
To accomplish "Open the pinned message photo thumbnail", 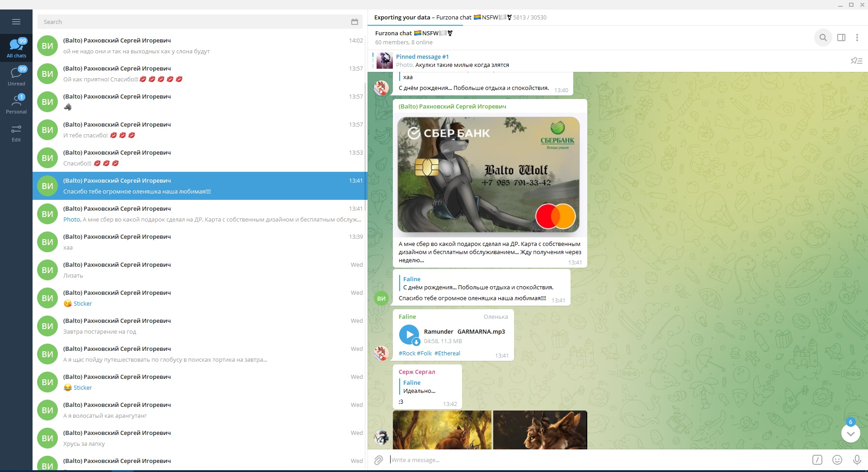I will [x=384, y=61].
